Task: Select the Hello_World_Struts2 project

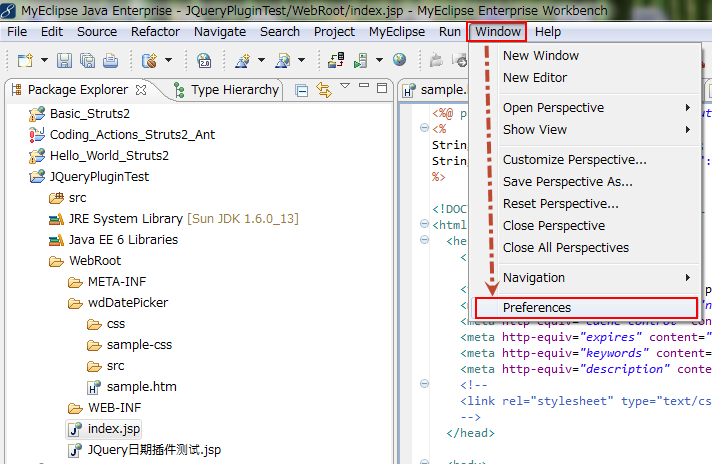Action: 99,156
